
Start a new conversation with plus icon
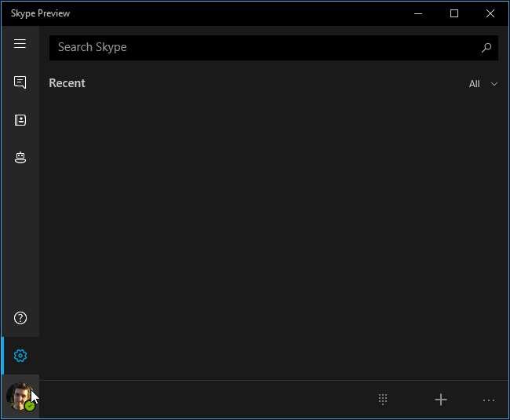tap(441, 400)
